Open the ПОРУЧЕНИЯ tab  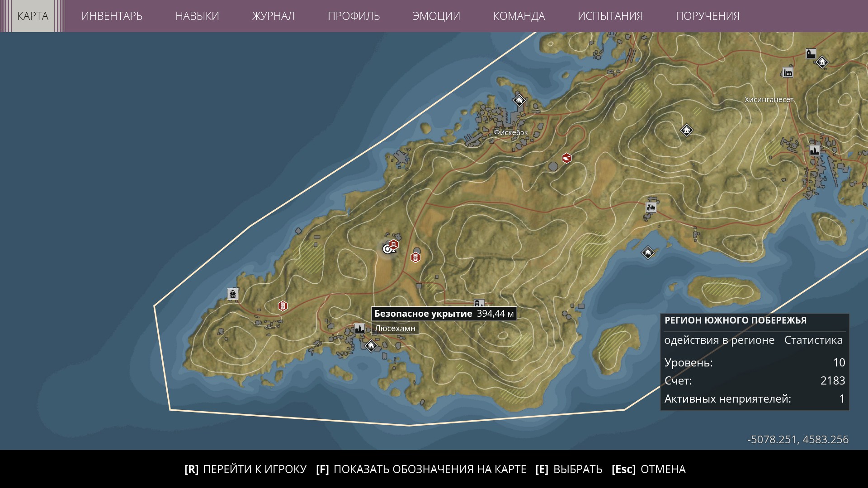[708, 16]
